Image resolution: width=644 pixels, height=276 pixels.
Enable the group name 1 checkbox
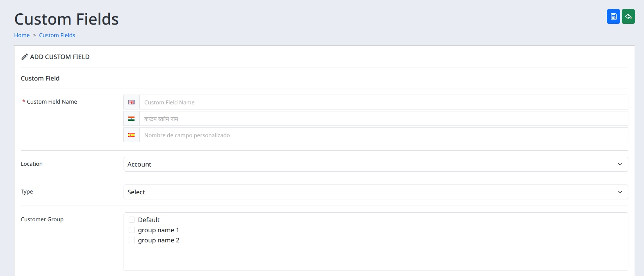(132, 230)
